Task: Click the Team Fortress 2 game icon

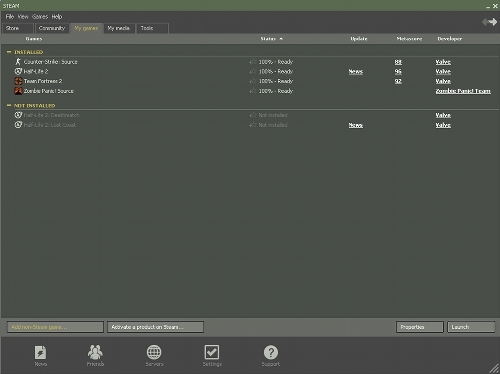Action: 18,81
